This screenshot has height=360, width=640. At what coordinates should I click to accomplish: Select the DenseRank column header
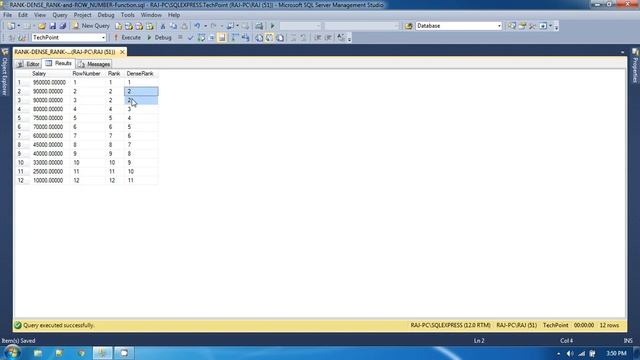(141, 73)
